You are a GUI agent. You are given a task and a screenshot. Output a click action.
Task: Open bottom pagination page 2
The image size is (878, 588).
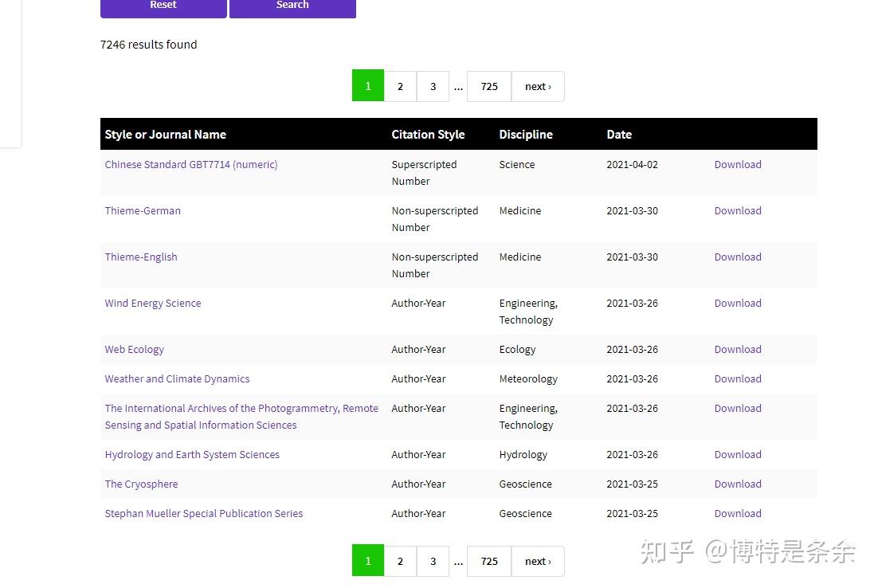(400, 561)
